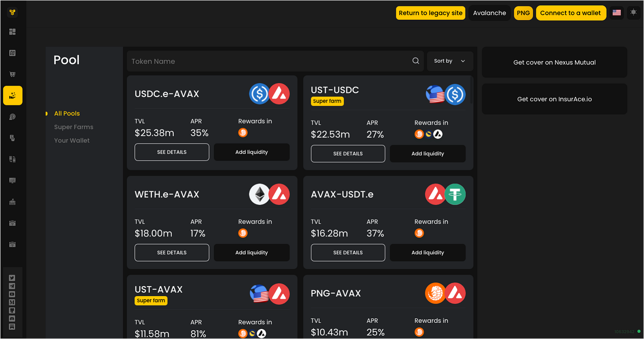Image resolution: width=644 pixels, height=339 pixels.
Task: Click the Super farm badge under UST-AVAX
Action: [x=151, y=301]
